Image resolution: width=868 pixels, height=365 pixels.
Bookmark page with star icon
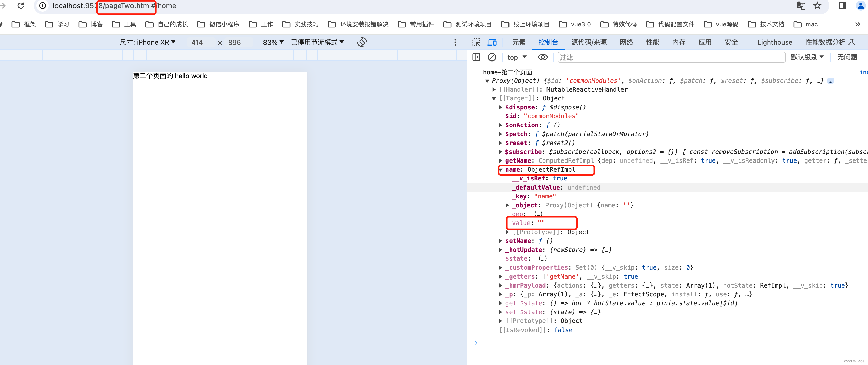[x=817, y=6]
